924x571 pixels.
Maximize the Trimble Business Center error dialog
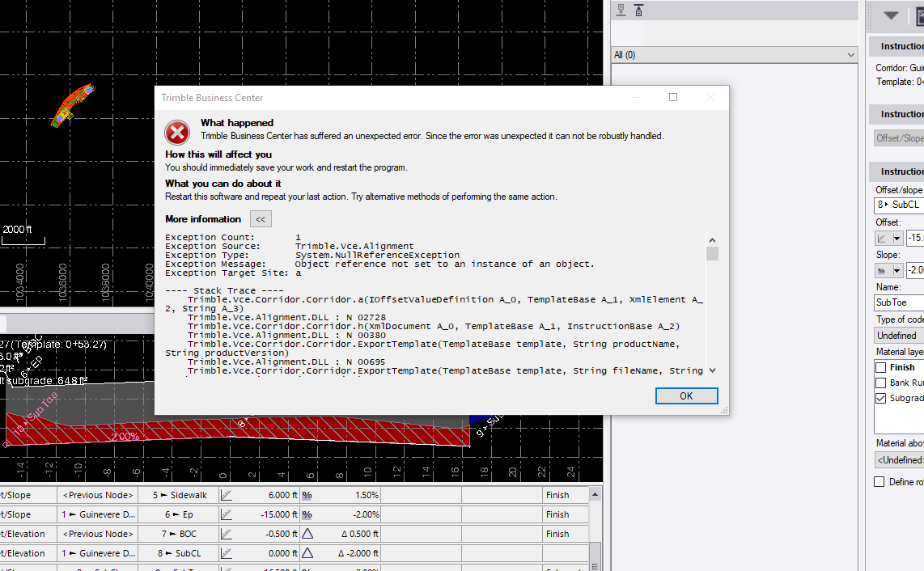673,97
